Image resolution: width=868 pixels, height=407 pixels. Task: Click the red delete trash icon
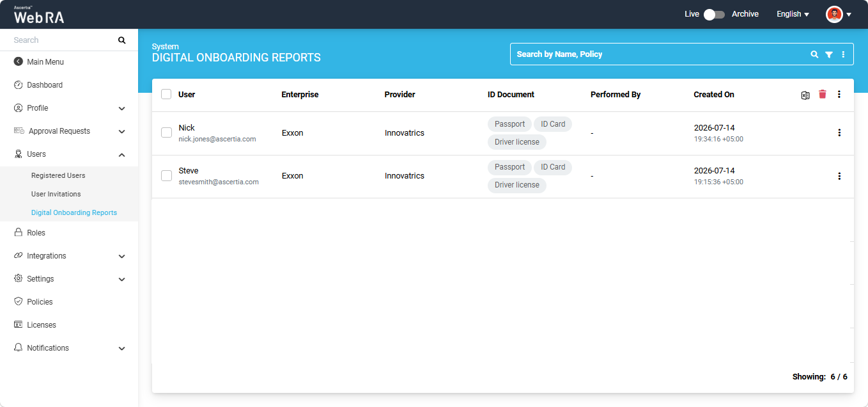[823, 94]
